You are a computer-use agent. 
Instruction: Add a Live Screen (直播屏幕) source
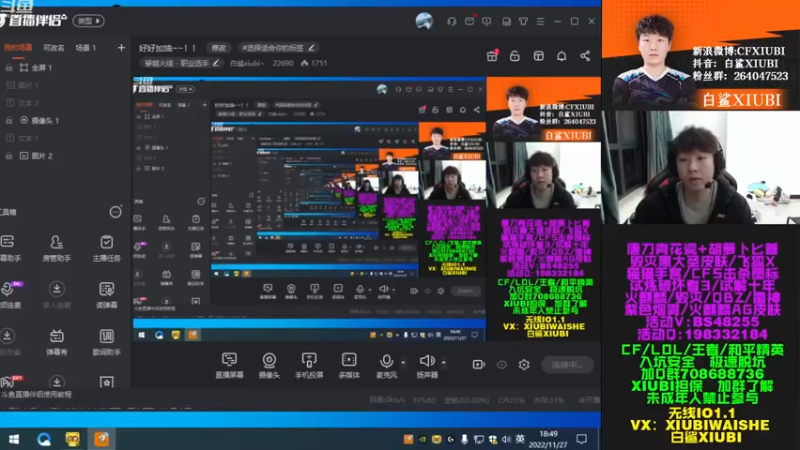(229, 365)
